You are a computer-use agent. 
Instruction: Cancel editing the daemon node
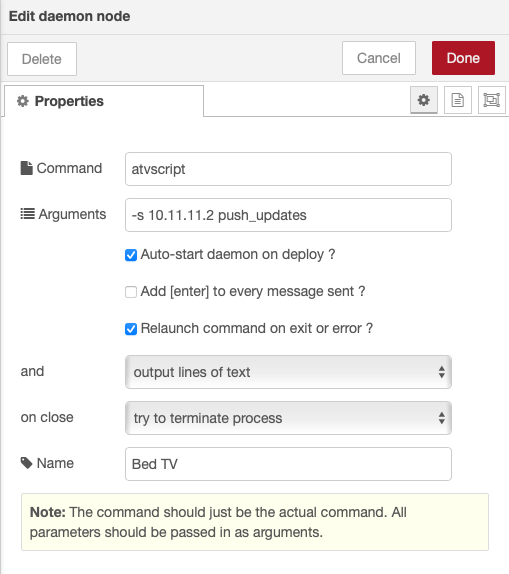pos(379,58)
